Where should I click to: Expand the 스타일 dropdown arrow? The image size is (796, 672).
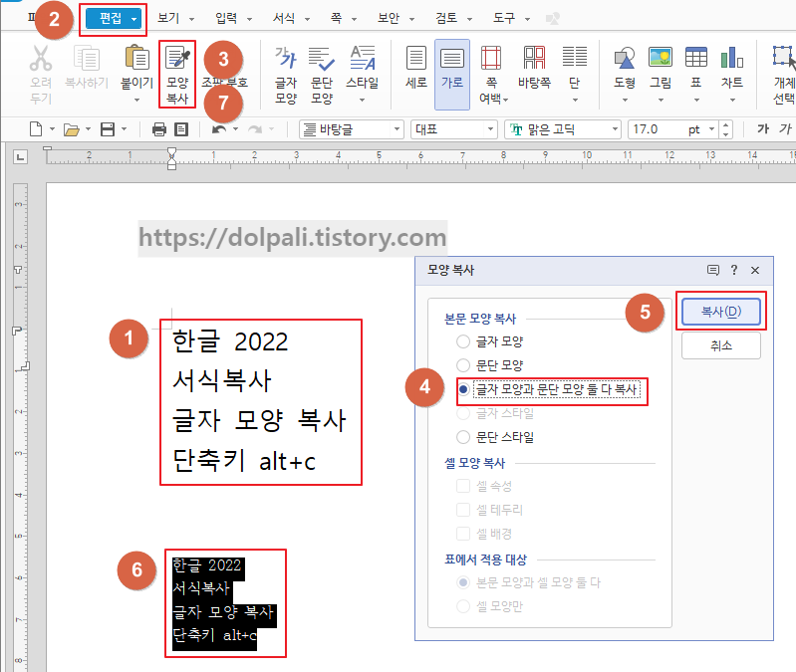362,100
